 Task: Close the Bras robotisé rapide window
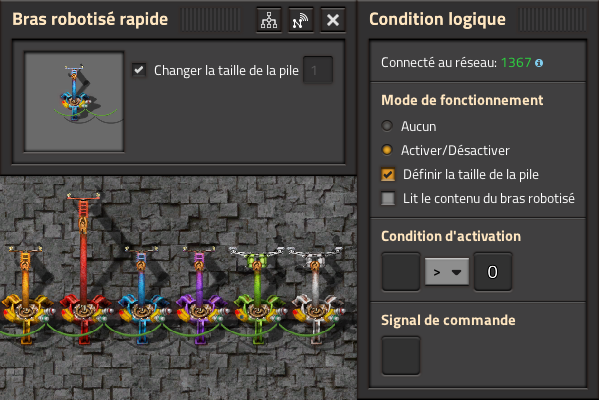point(333,20)
